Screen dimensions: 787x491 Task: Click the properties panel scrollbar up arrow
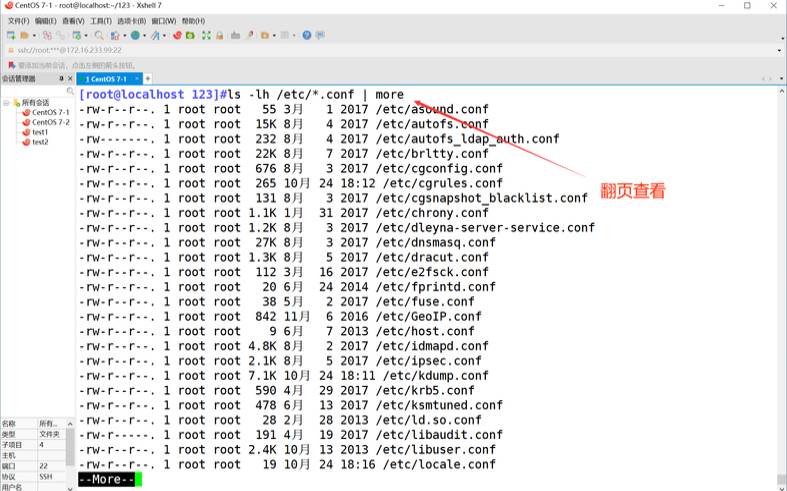coord(70,424)
